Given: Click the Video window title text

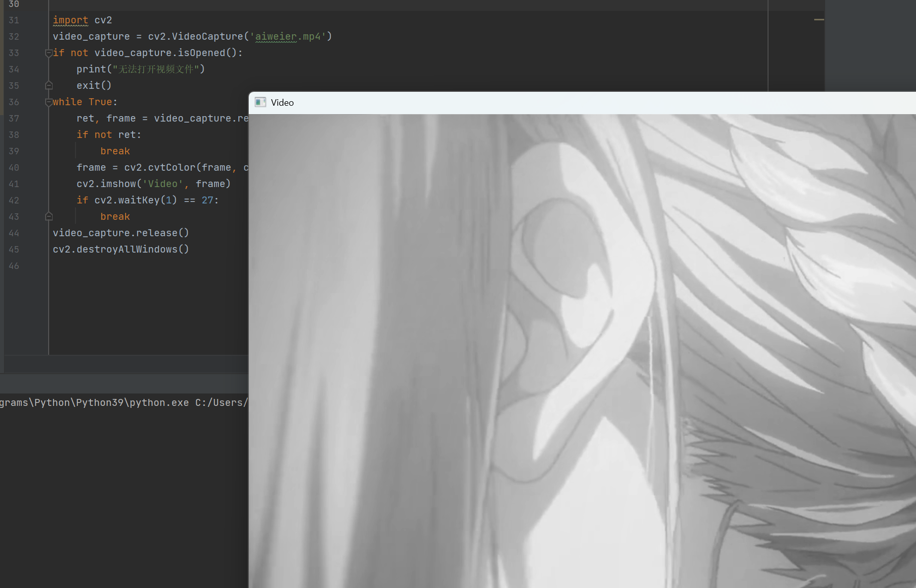Looking at the screenshot, I should [x=282, y=103].
